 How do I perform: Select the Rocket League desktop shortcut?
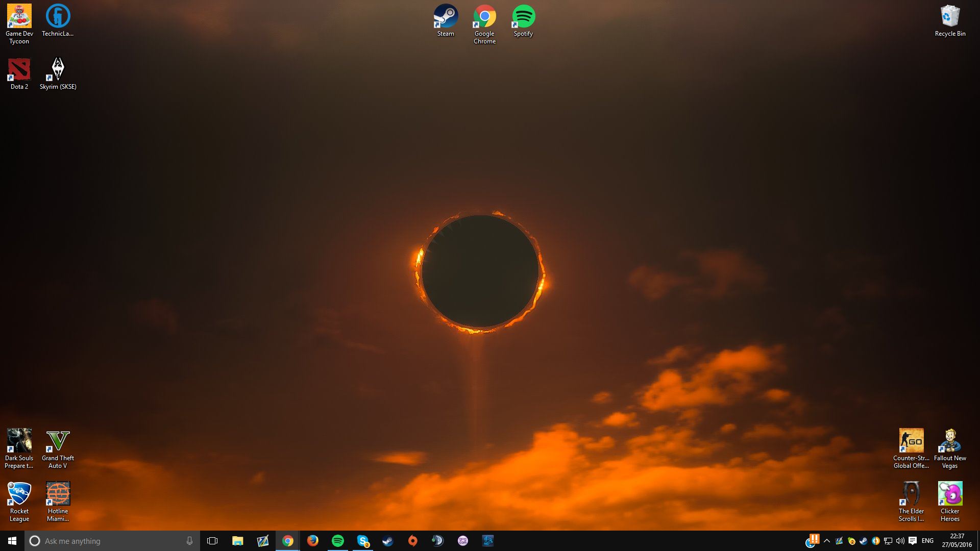point(19,502)
